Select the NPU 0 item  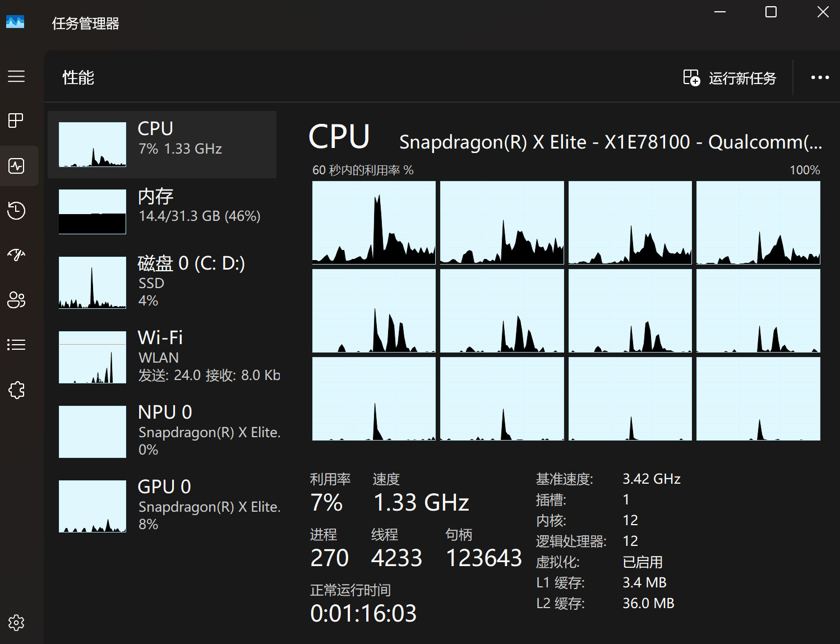pyautogui.click(x=162, y=432)
